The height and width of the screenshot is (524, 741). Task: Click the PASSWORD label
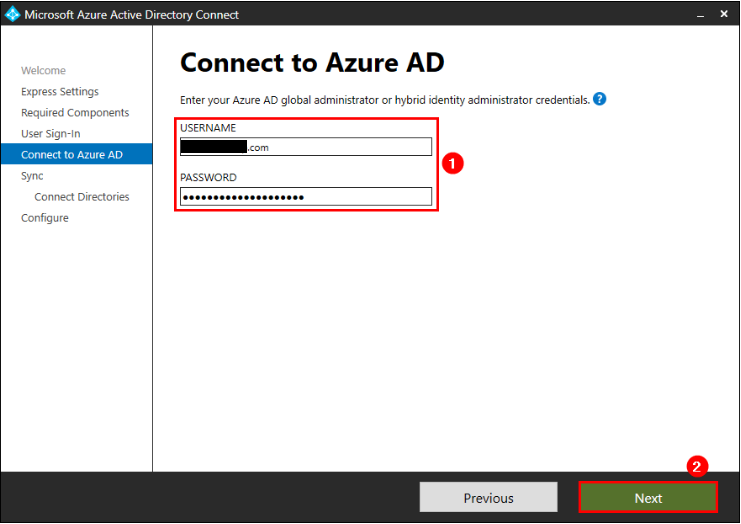click(x=208, y=177)
